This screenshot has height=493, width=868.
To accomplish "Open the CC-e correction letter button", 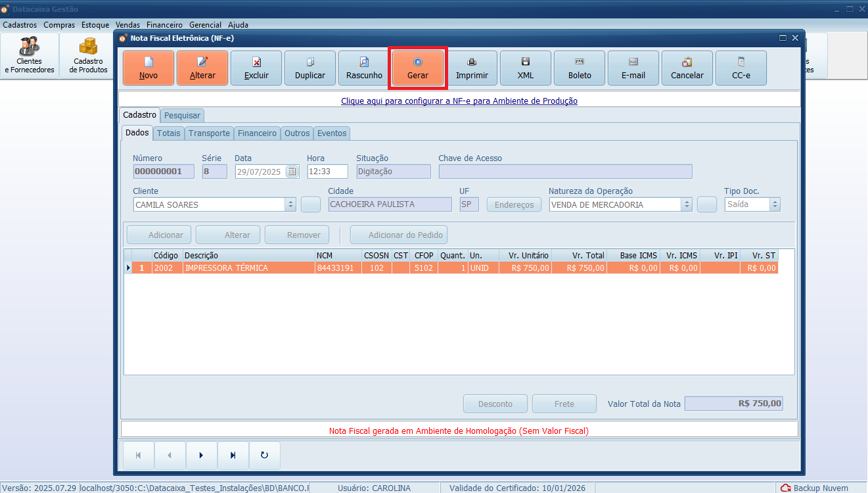I will coord(741,68).
